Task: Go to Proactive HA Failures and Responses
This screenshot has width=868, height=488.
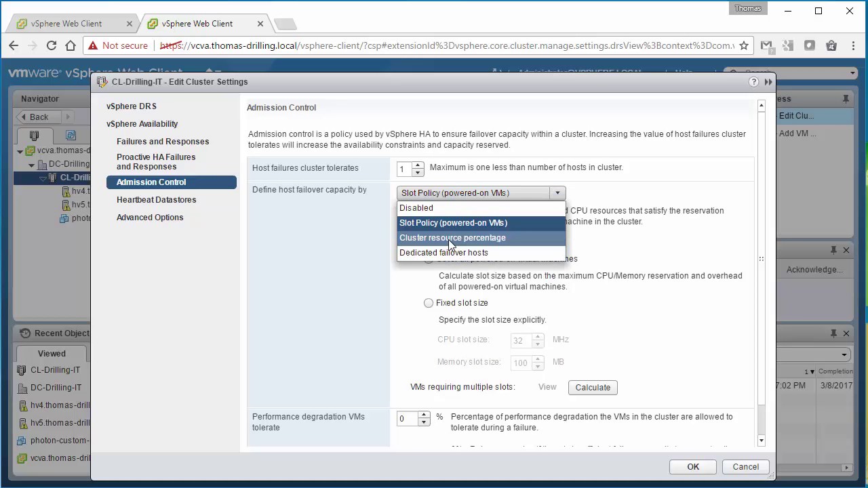Action: click(156, 162)
